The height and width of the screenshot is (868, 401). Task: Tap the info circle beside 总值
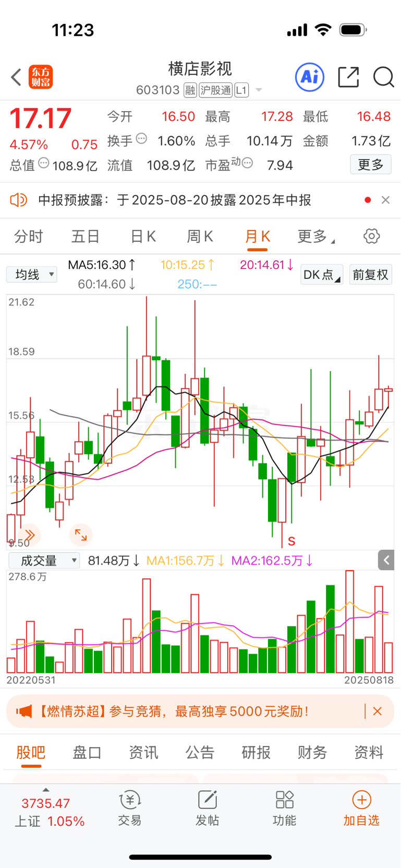[x=44, y=163]
